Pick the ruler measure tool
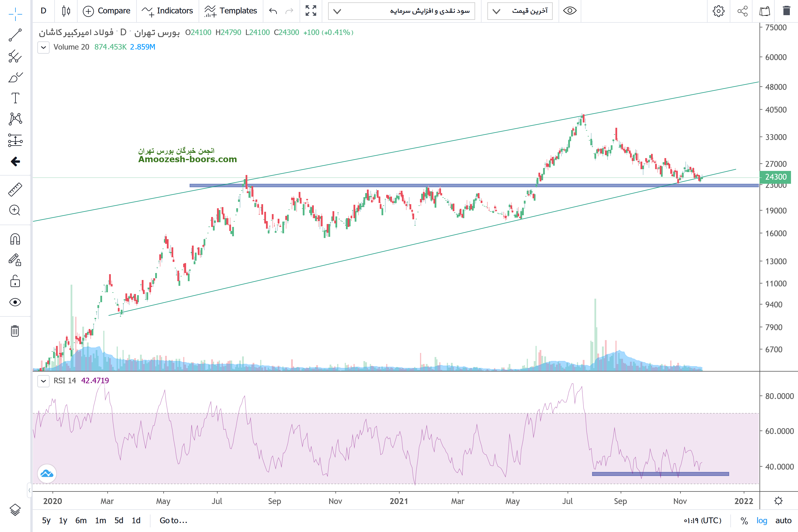Viewport: 798px width, 532px height. [x=15, y=190]
